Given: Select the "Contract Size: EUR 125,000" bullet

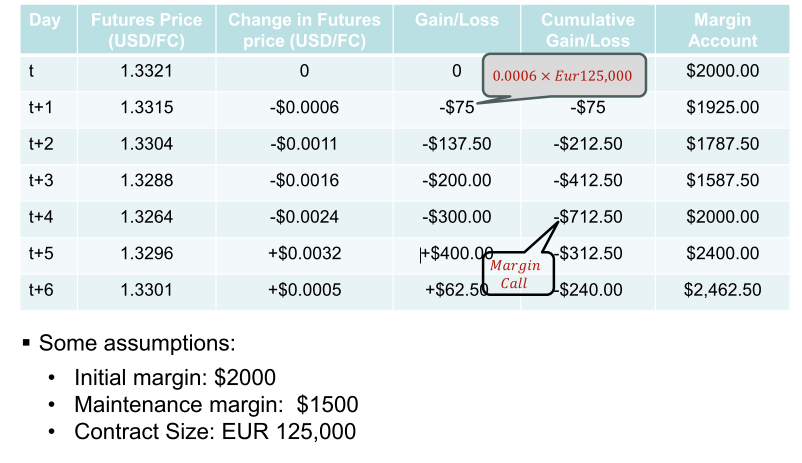Looking at the screenshot, I should click(215, 432).
